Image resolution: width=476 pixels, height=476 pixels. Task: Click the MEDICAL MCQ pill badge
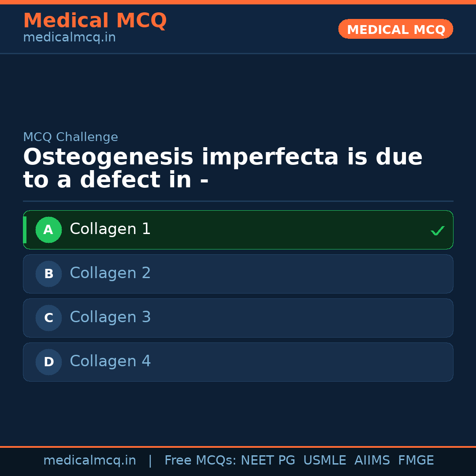(x=395, y=29)
